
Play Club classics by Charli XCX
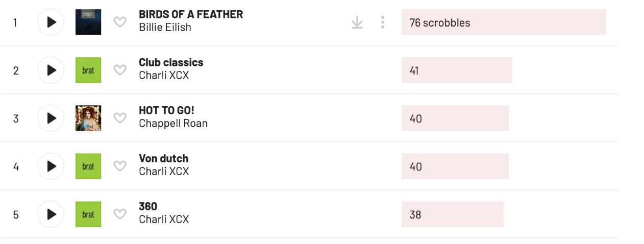(51, 70)
